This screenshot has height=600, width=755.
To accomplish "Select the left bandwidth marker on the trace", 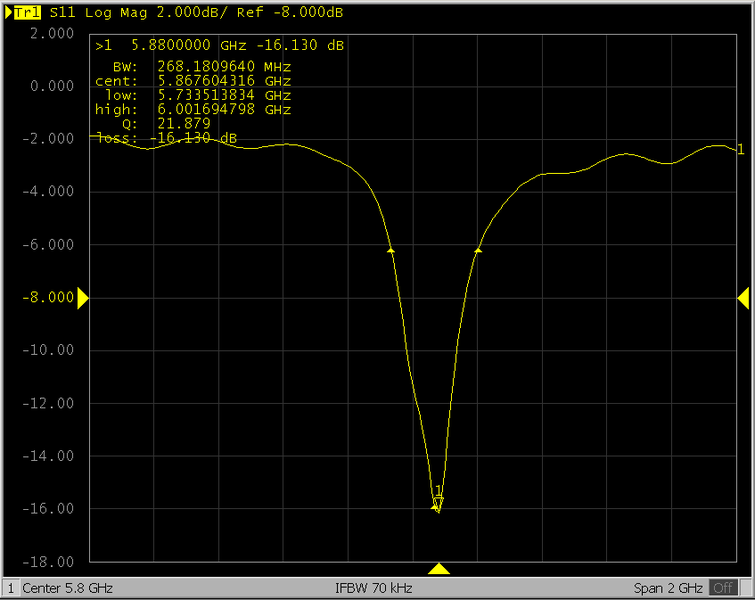I will [x=390, y=250].
